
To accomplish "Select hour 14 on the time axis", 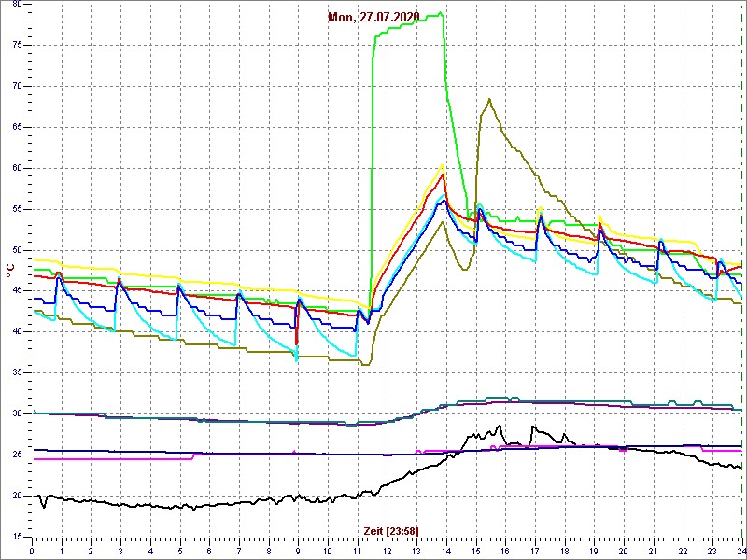I will tap(446, 550).
